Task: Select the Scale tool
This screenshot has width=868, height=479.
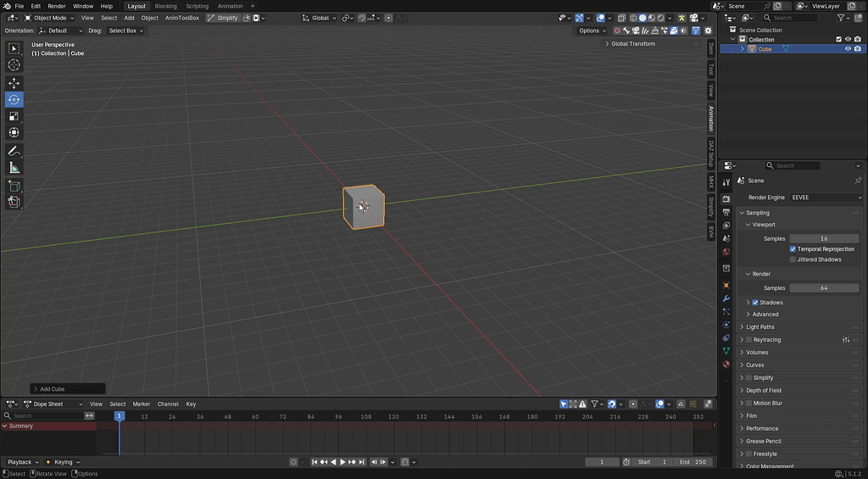Action: click(14, 116)
